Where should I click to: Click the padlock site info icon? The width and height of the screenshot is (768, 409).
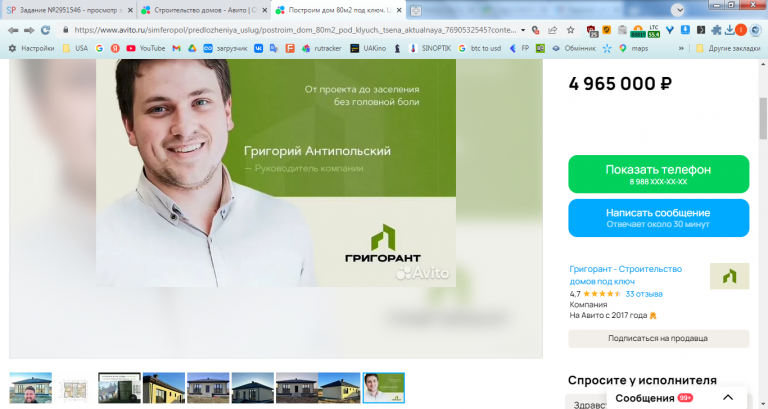[x=66, y=30]
